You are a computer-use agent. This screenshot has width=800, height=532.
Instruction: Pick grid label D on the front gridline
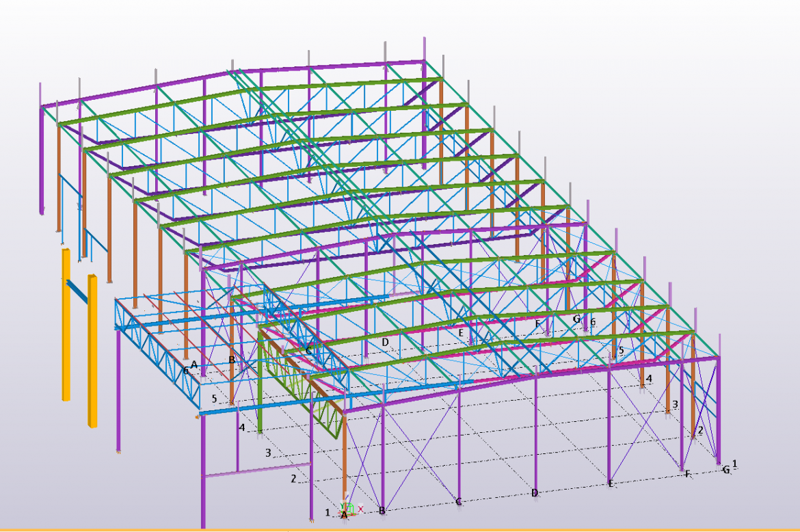[x=535, y=492]
